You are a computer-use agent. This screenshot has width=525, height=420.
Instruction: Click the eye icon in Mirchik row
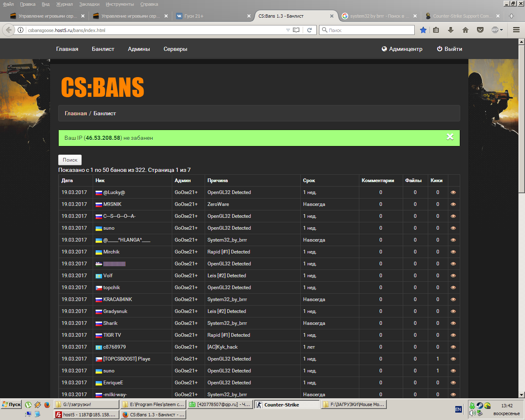(x=453, y=252)
